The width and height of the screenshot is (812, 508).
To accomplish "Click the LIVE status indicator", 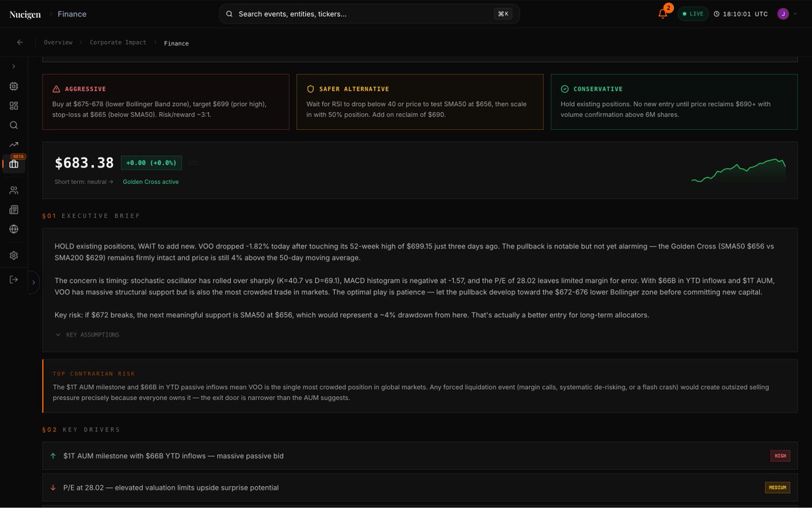I will point(693,14).
